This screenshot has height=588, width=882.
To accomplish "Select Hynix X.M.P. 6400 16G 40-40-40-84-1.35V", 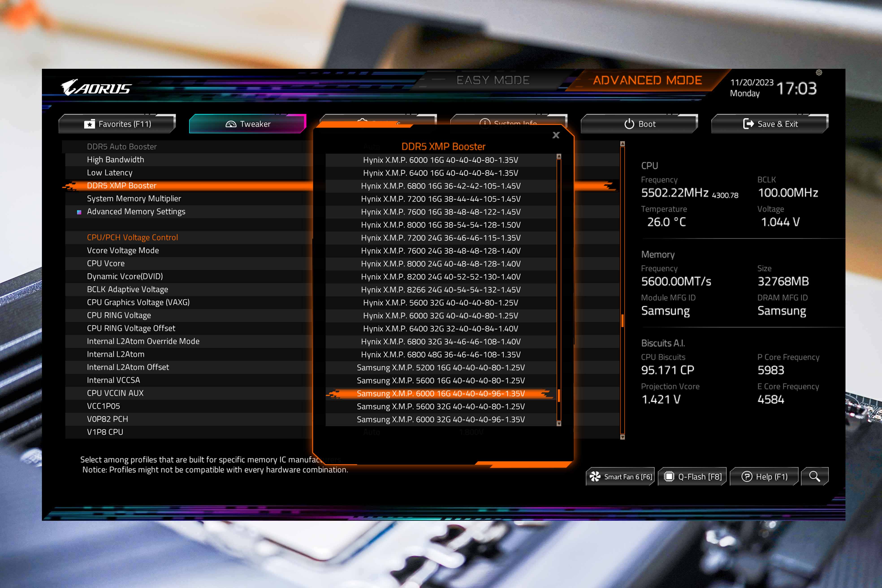I will (441, 173).
